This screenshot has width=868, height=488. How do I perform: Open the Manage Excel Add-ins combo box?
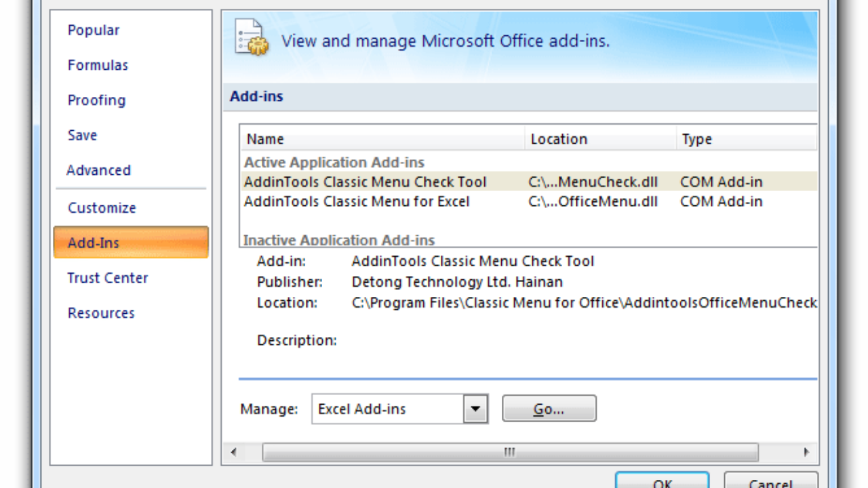399,409
